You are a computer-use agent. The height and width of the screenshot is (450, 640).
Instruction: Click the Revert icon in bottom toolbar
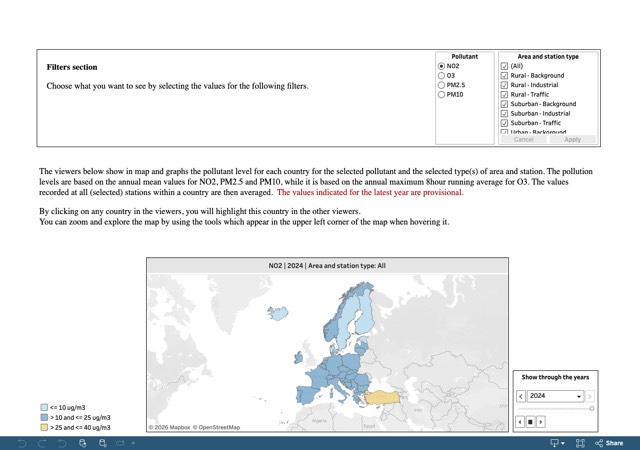tap(62, 443)
